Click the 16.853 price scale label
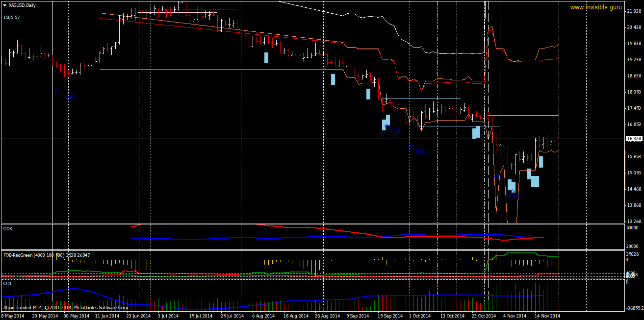This screenshot has height=320, width=644. [634, 124]
